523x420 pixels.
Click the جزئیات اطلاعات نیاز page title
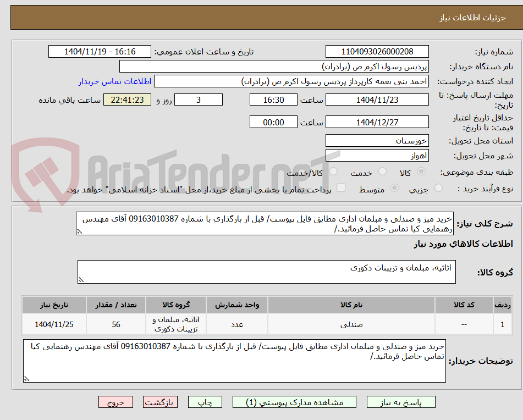click(x=472, y=18)
